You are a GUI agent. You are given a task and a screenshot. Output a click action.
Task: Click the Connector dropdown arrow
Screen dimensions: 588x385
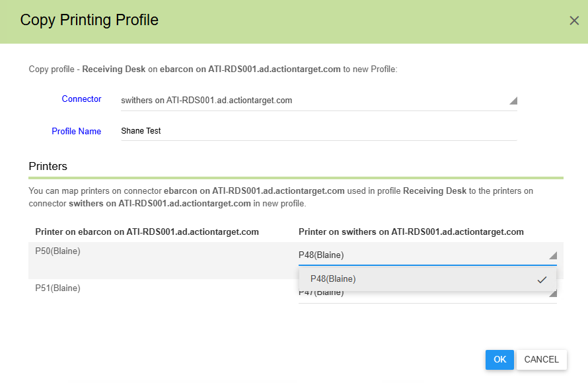click(x=513, y=101)
